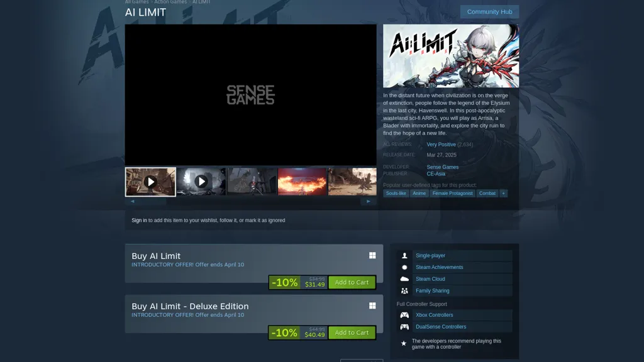The width and height of the screenshot is (644, 362).
Task: Select the fiery explosion screenshot thumbnail
Action: 303,182
